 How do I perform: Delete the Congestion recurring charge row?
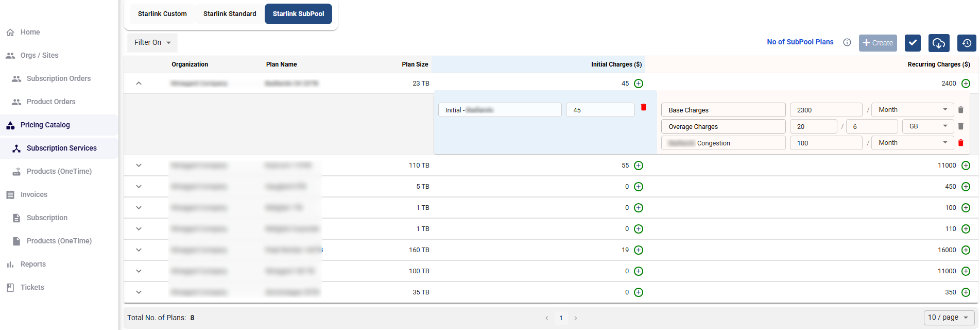coord(960,143)
